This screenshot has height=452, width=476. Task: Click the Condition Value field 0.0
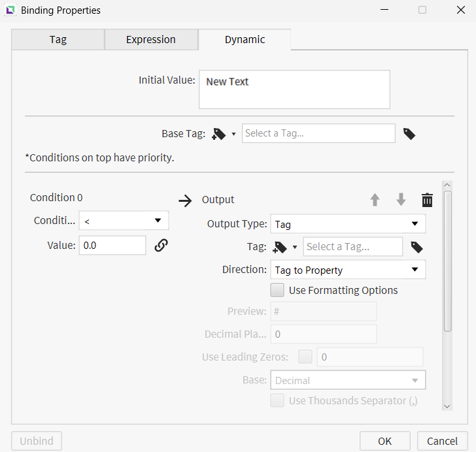[x=112, y=246]
